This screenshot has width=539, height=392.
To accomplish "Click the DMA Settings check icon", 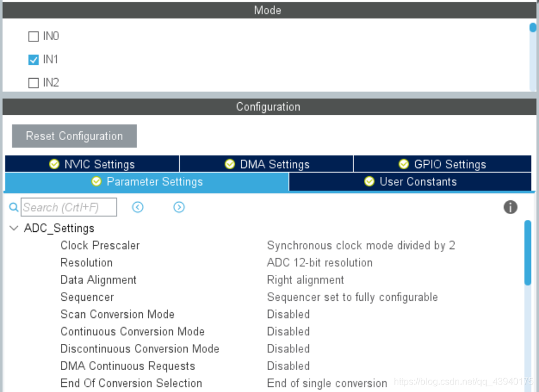I will [x=230, y=164].
